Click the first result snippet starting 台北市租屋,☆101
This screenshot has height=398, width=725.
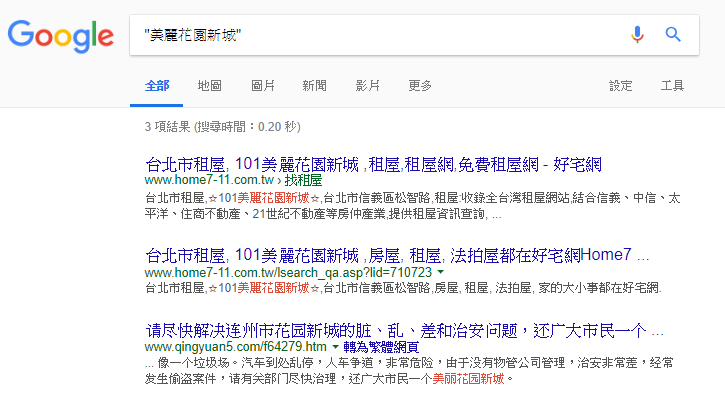point(412,206)
